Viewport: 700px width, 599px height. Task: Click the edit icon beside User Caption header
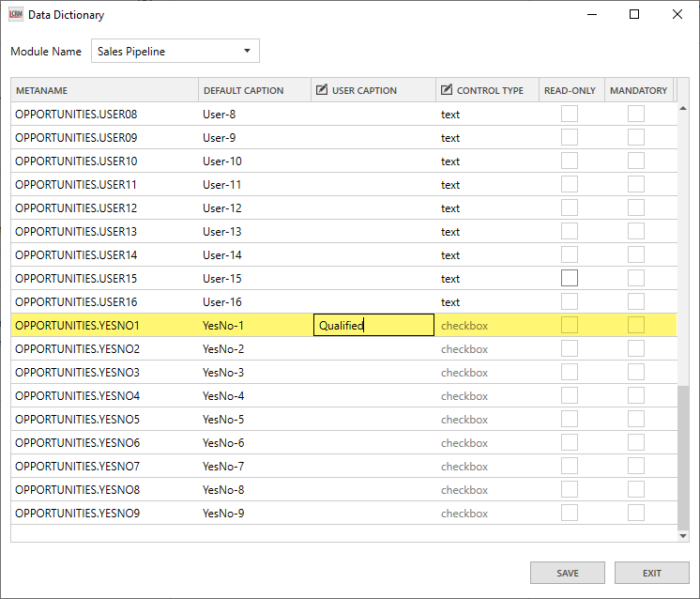322,90
